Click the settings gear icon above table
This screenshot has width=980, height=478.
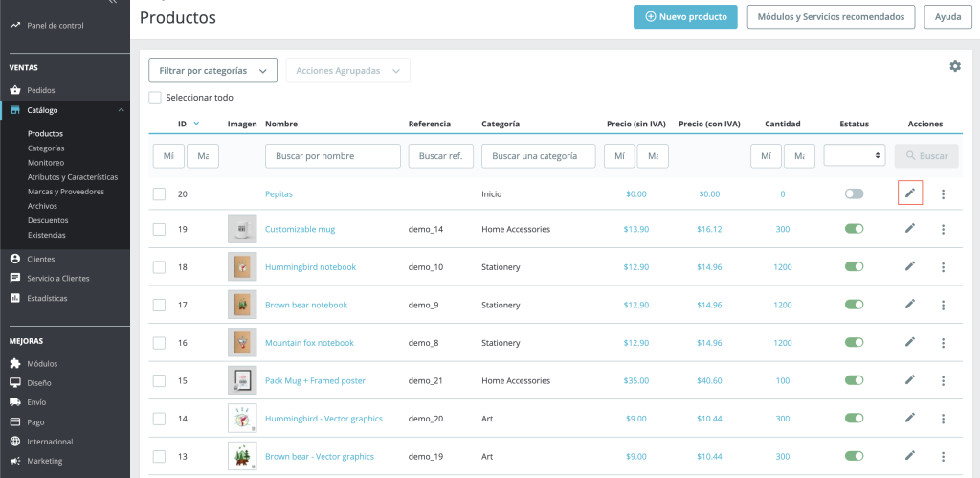pos(955,66)
